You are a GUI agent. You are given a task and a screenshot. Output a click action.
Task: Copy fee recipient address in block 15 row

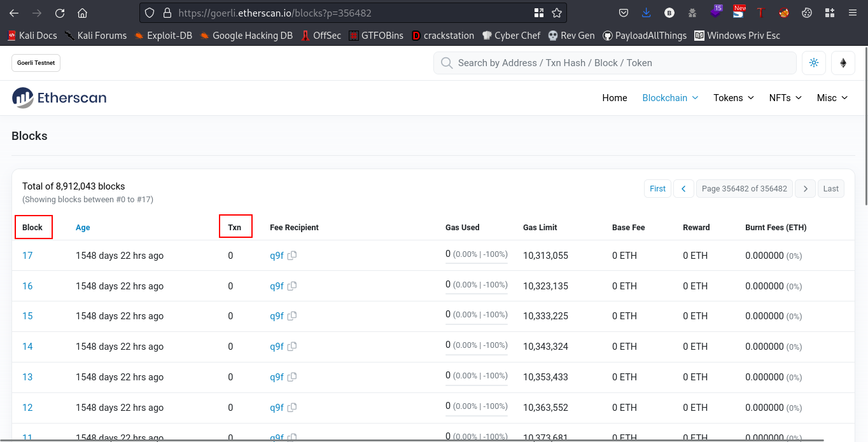pos(292,316)
